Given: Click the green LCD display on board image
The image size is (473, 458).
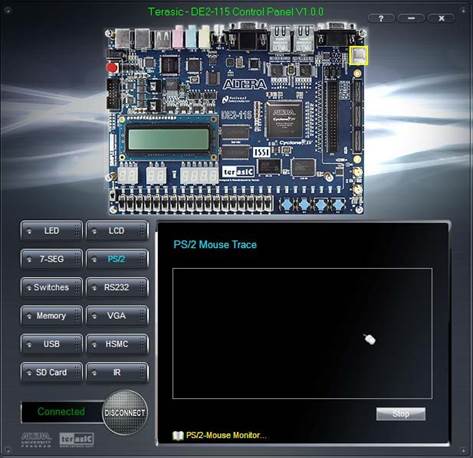Looking at the screenshot, I should 168,139.
